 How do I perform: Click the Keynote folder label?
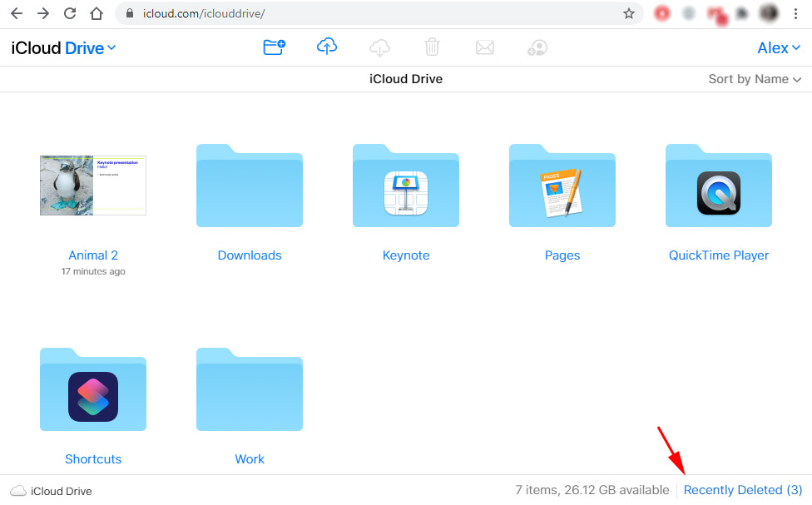click(406, 255)
